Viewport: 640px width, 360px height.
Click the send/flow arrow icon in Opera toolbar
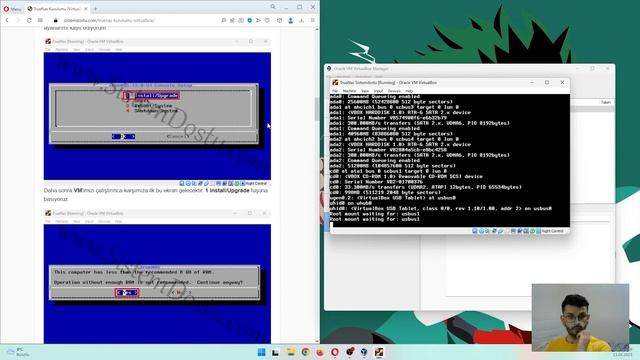258,20
